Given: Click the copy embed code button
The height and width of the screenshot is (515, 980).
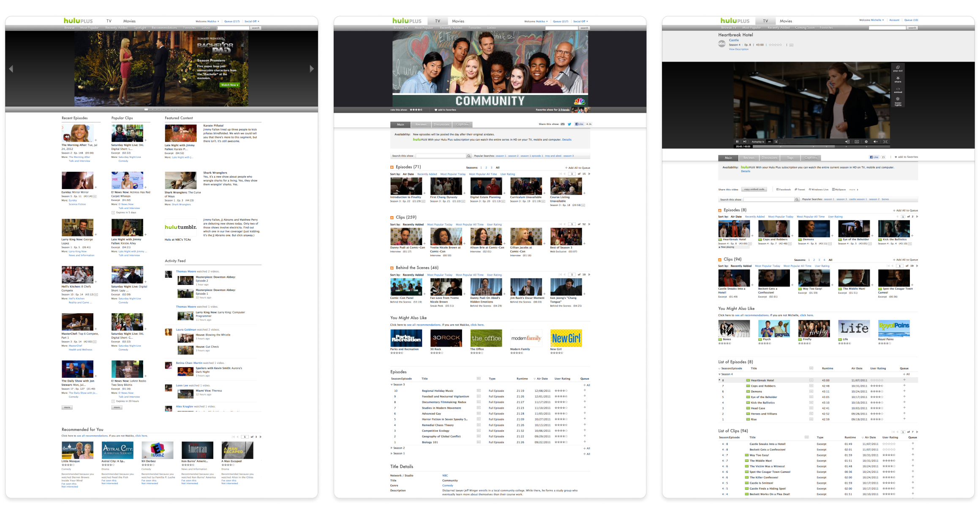Looking at the screenshot, I should (x=754, y=190).
